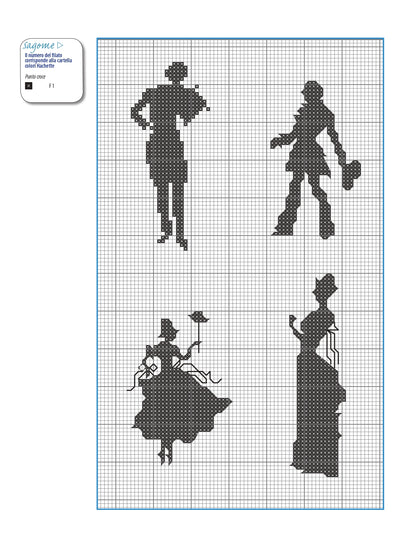416x539 pixels.
Task: Click the head of the top-right silhouette
Action: click(x=313, y=91)
